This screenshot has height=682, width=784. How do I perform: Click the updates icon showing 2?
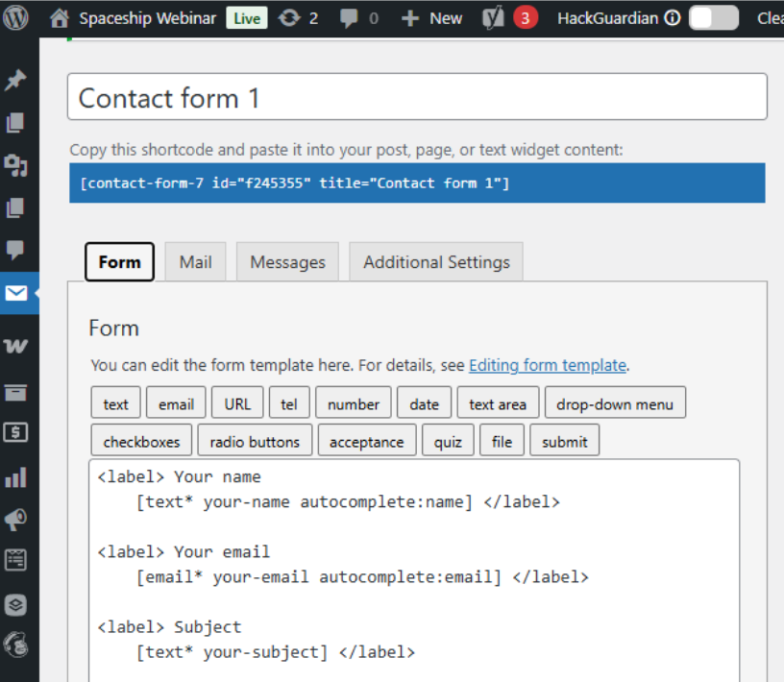click(299, 18)
